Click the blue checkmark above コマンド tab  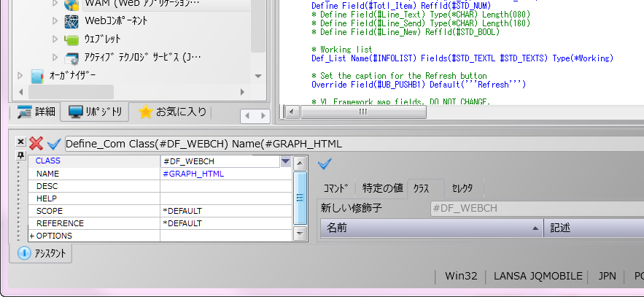point(325,164)
